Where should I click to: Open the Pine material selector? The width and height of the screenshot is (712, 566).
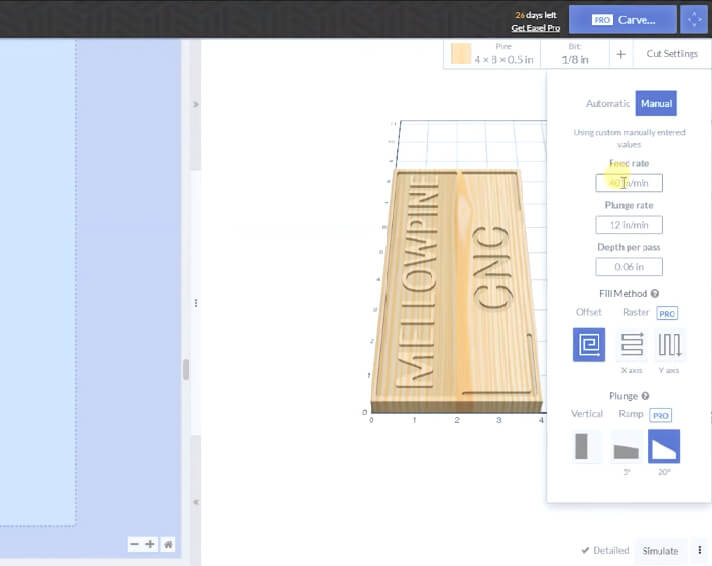pos(493,54)
